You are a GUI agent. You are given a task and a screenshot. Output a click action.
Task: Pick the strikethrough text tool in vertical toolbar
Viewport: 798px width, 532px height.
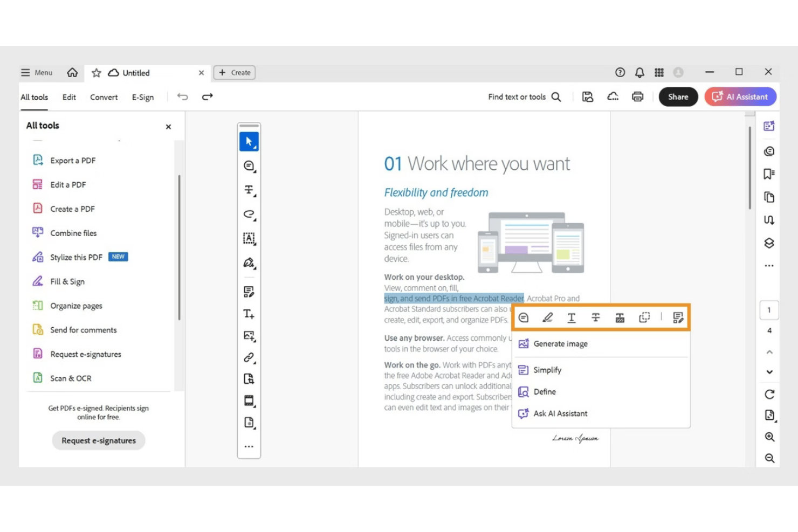249,190
